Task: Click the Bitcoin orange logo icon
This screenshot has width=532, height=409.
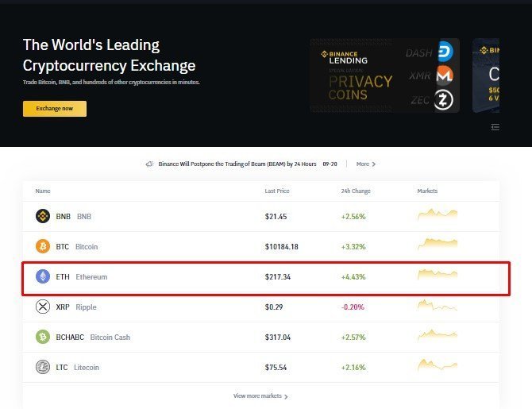Action: pyautogui.click(x=43, y=246)
